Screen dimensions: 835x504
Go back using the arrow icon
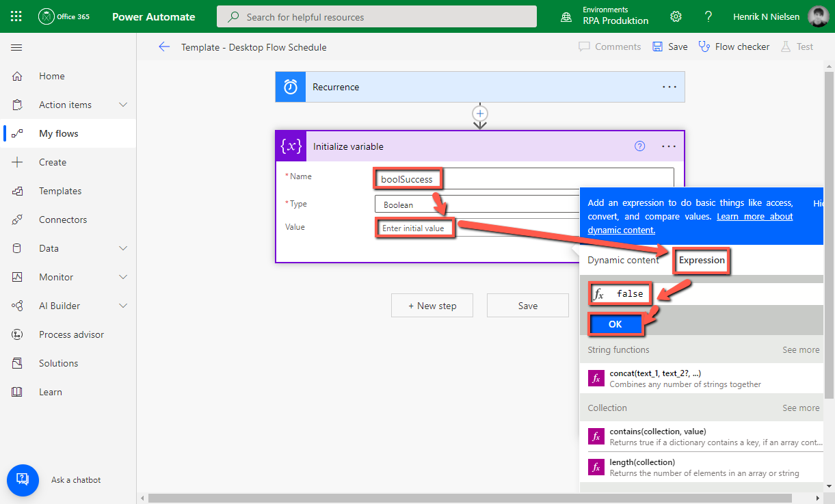[x=164, y=47]
